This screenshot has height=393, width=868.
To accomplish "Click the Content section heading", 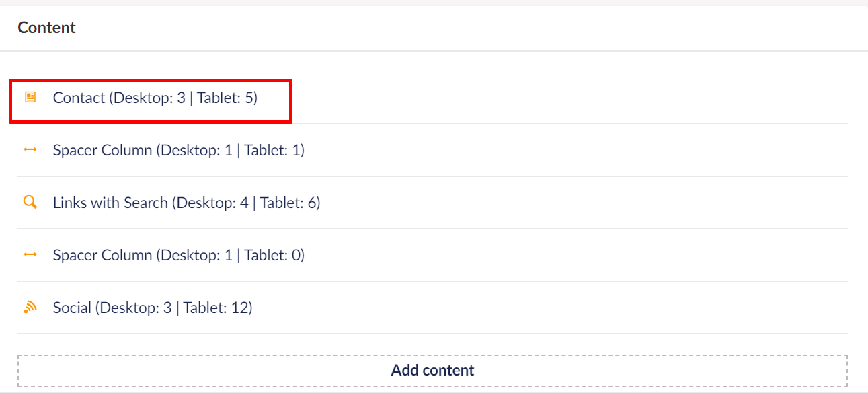I will [47, 28].
